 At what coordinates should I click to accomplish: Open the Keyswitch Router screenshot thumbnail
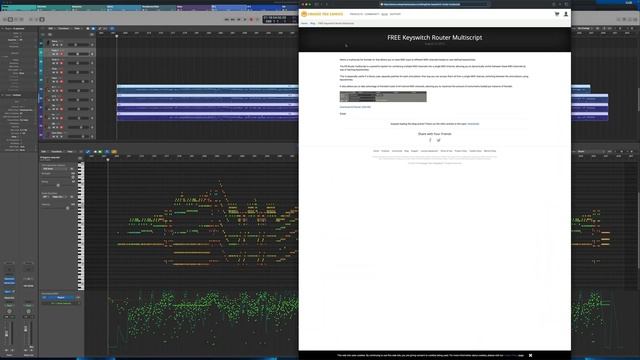click(x=383, y=96)
